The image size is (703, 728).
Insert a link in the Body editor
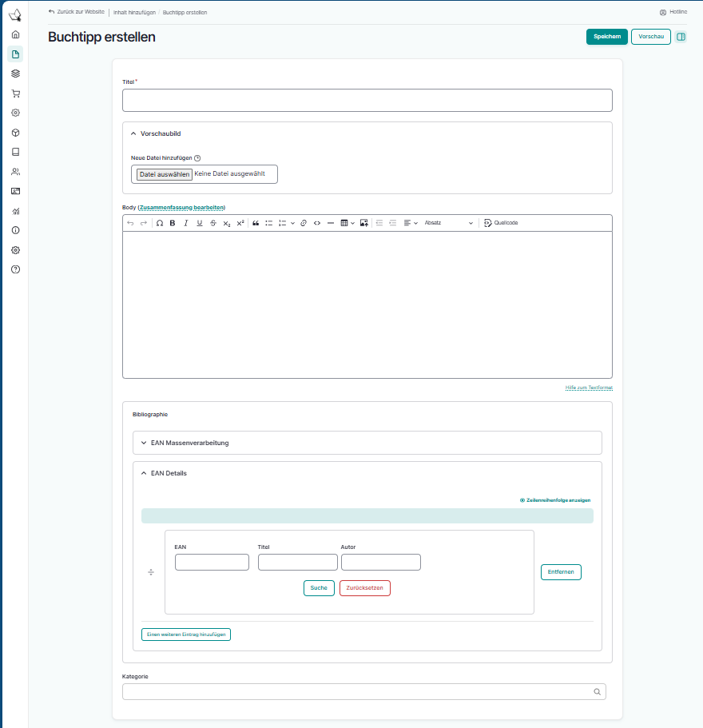tap(304, 223)
